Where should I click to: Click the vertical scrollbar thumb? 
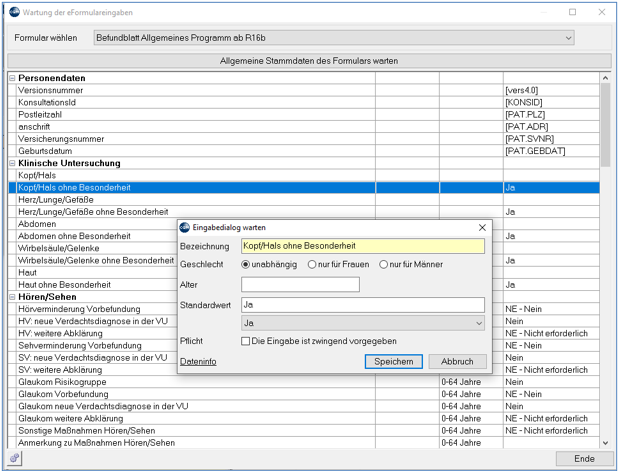point(605,125)
